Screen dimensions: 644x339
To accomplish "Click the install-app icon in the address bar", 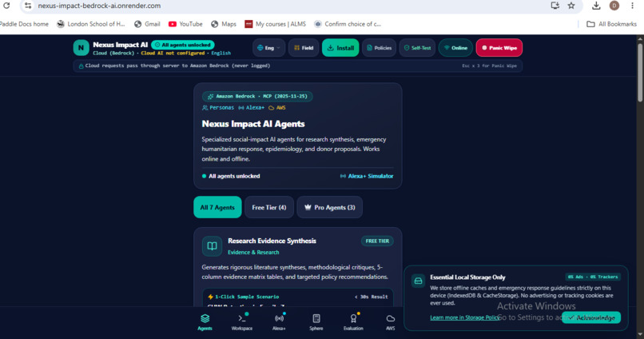I will [555, 6].
